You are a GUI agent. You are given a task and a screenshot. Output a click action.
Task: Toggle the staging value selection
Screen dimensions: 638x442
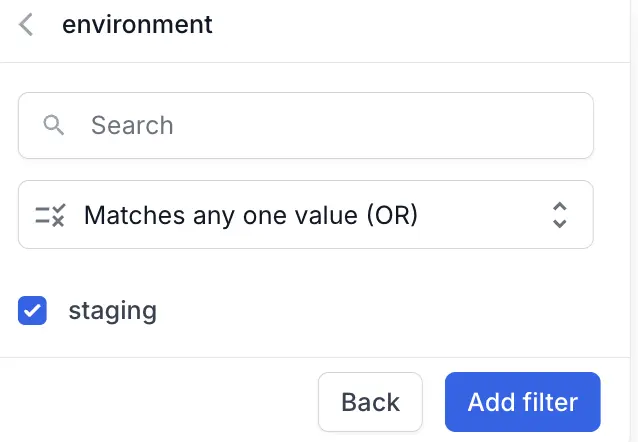pyautogui.click(x=33, y=311)
